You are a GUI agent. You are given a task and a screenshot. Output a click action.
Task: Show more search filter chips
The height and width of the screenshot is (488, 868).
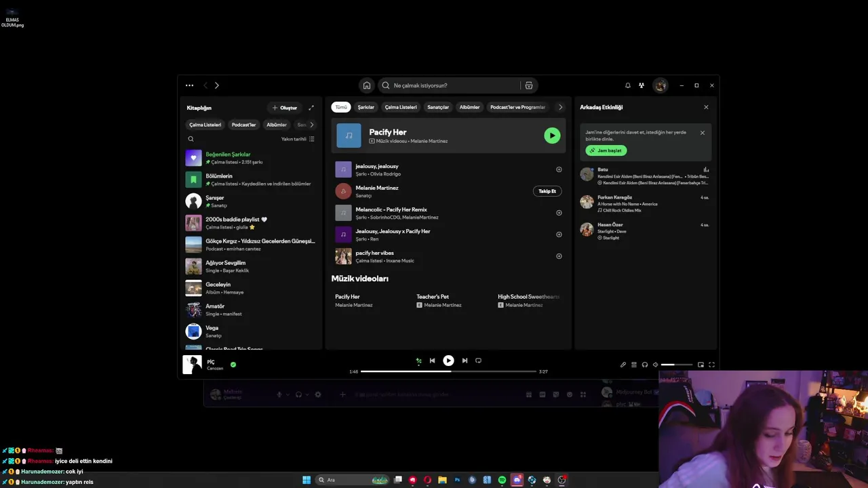(560, 107)
